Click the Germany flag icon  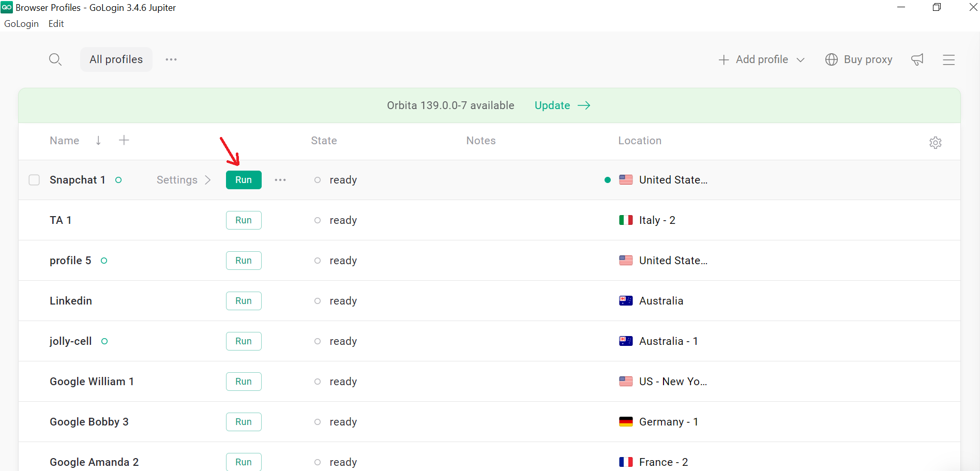click(626, 422)
